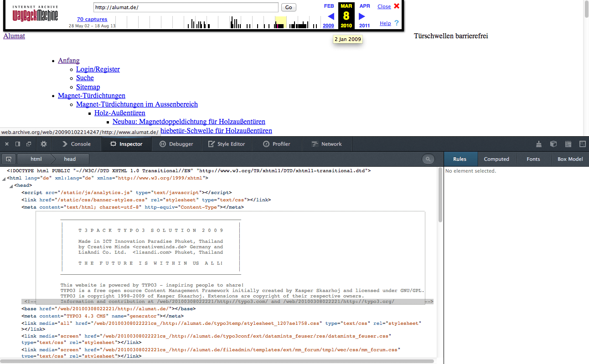Click highlighted 2010 year in capture timeline
This screenshot has width=589, height=364.
coord(280,22)
